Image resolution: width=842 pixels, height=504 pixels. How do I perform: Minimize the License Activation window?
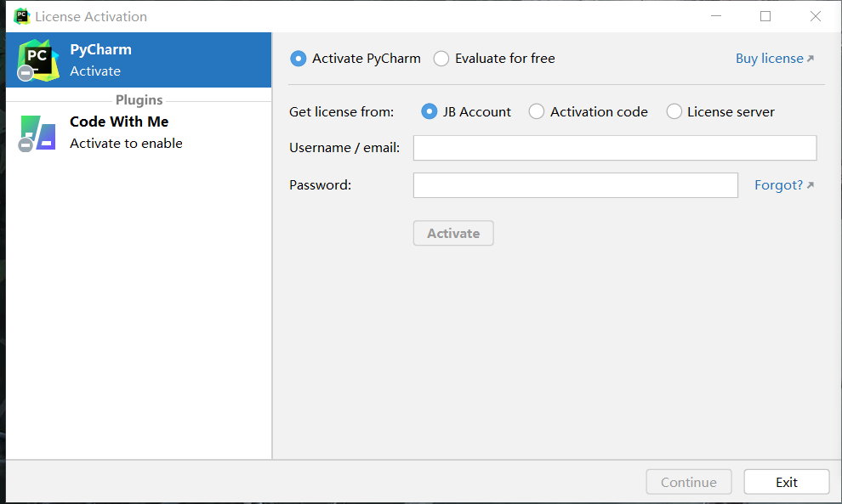click(716, 16)
